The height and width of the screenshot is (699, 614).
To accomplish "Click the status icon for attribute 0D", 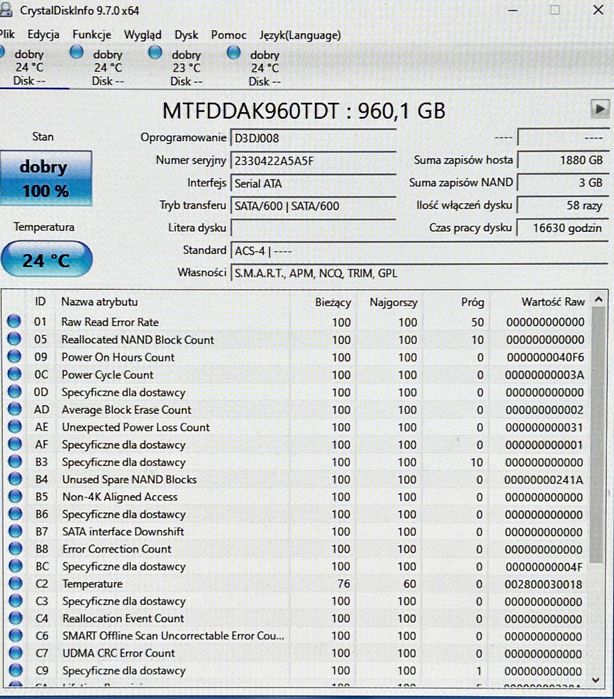I will [x=14, y=391].
